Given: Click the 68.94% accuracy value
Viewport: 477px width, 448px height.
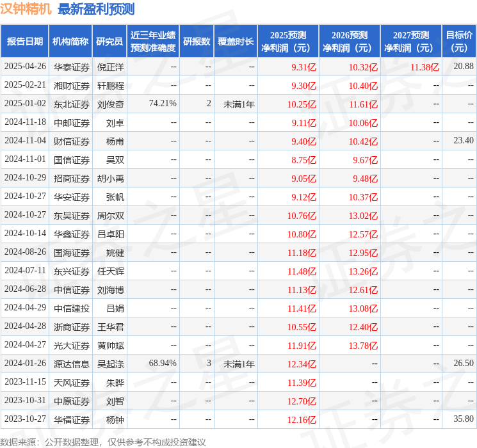Looking at the screenshot, I should pyautogui.click(x=163, y=363).
